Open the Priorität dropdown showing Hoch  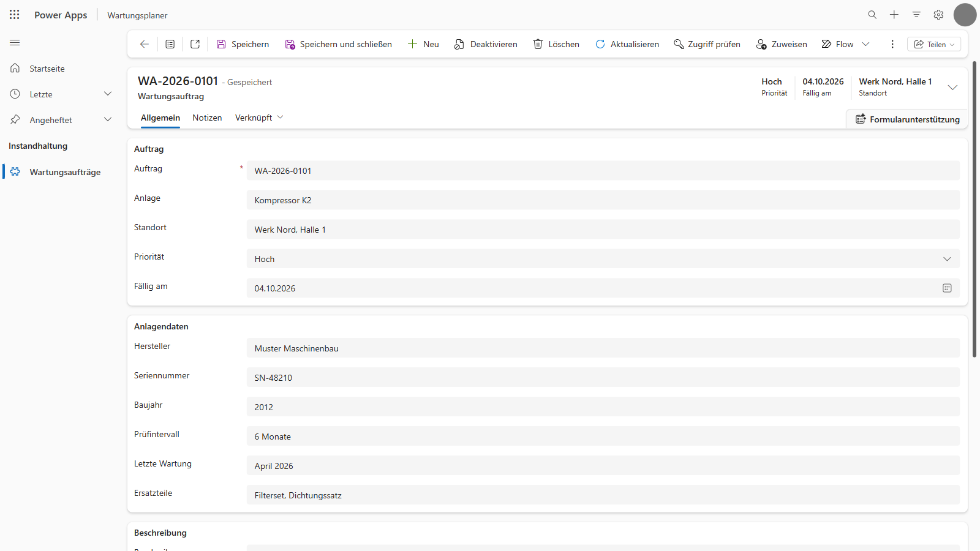603,259
